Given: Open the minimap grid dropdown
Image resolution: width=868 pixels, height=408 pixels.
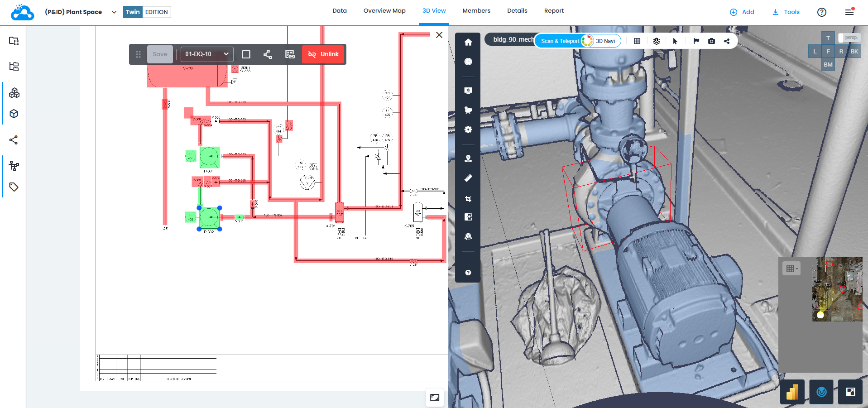Looking at the screenshot, I should point(791,268).
